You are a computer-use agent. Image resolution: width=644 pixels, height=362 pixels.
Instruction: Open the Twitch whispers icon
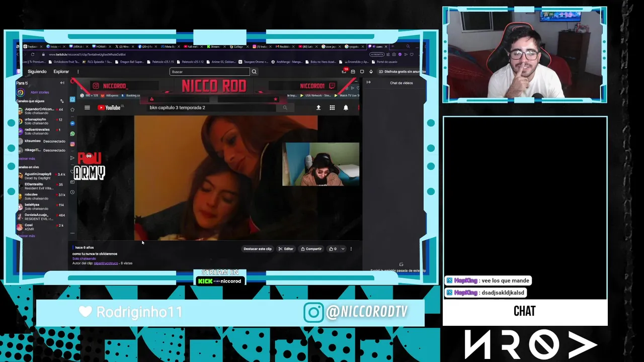tap(353, 72)
